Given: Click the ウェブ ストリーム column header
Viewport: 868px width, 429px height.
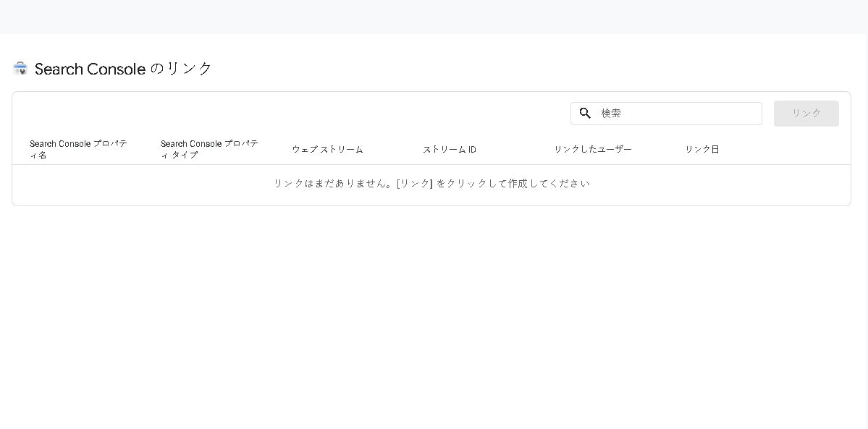Looking at the screenshot, I should [327, 150].
